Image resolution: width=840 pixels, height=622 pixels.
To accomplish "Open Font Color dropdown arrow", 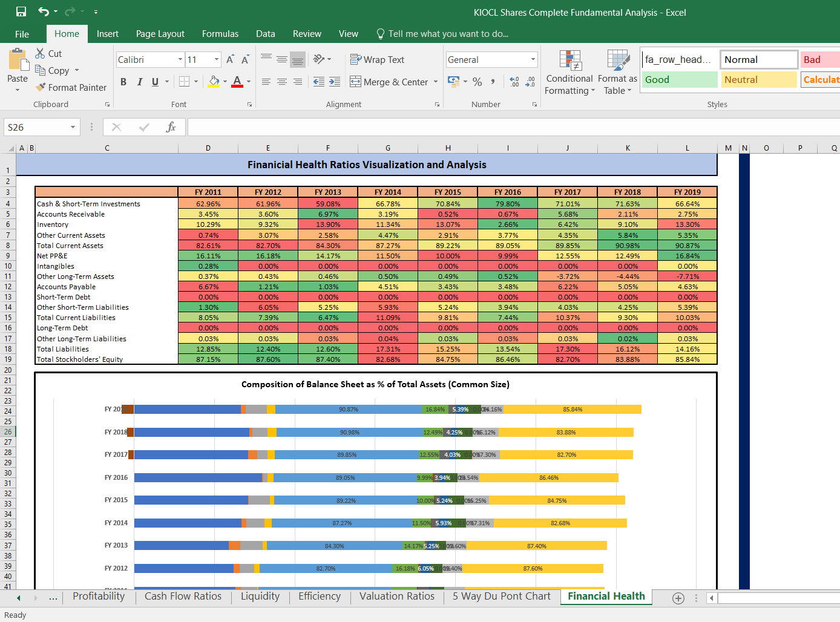I will (x=249, y=82).
